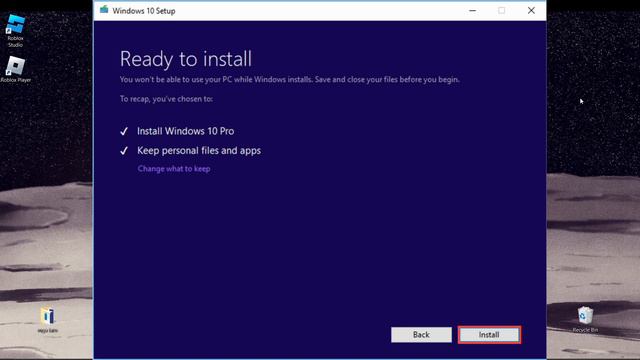The image size is (640, 360).
Task: Click the 'To recap, you've chosen to:' text
Action: 166,99
